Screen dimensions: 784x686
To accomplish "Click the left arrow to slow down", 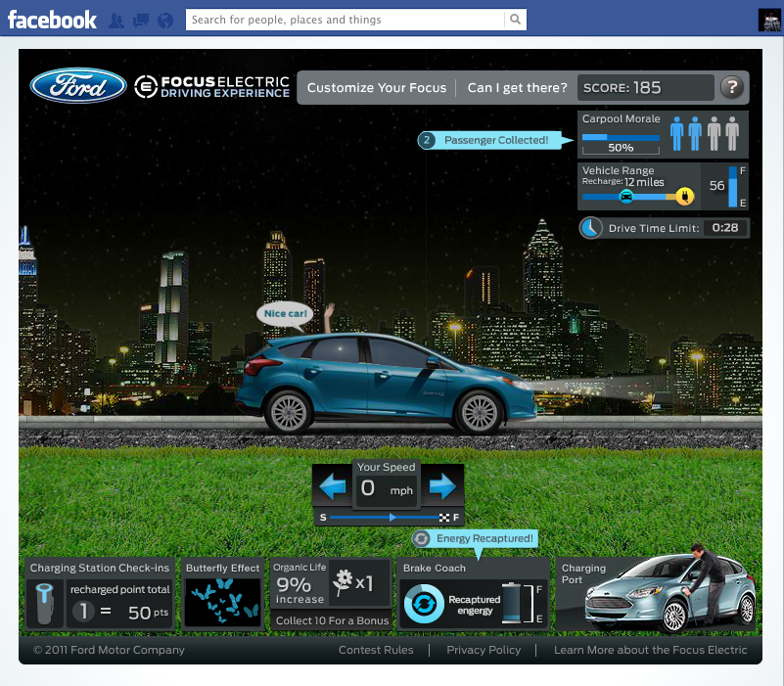I will coord(333,485).
